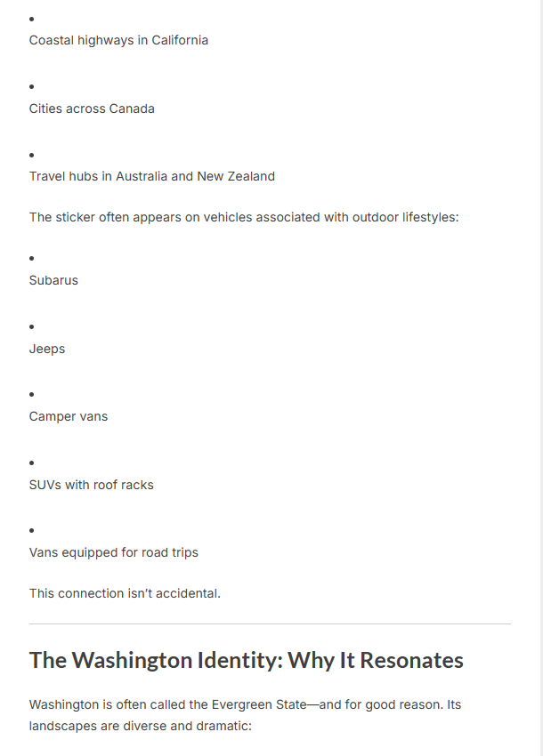The height and width of the screenshot is (756, 543).
Task: Click the bullet point above "Jeeps"
Action: 32,327
